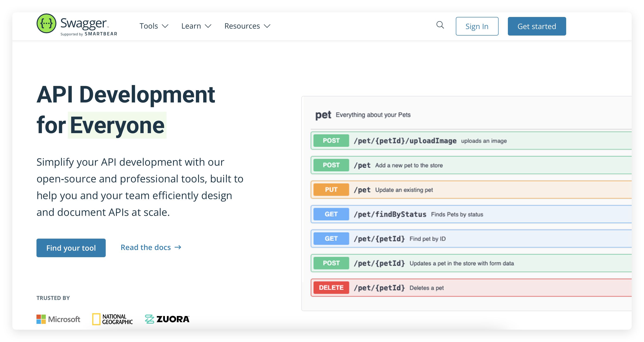
Task: Click the Zuora logo
Action: click(167, 319)
